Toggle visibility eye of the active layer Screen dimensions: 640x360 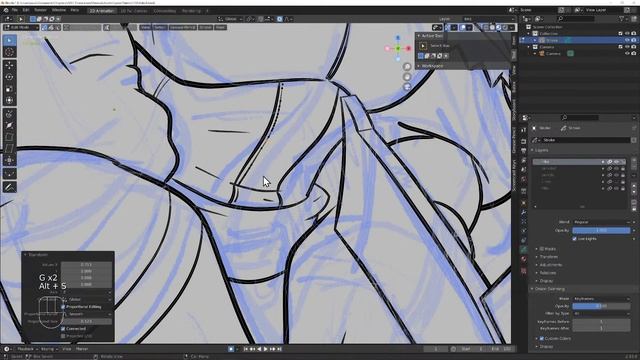point(616,162)
